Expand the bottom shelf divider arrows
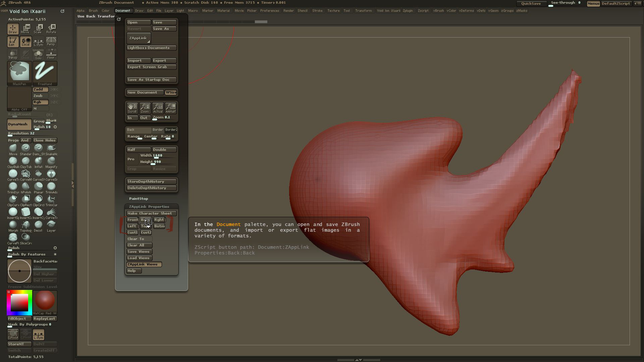The image size is (644, 362). (358, 360)
